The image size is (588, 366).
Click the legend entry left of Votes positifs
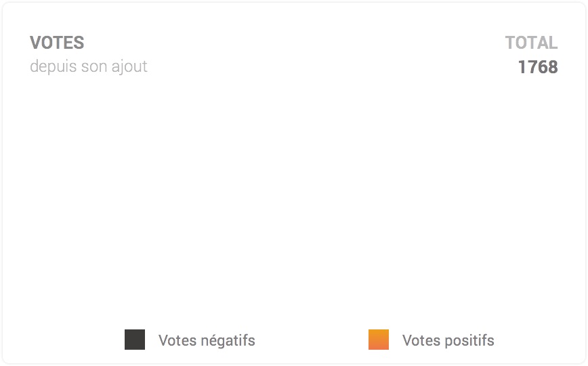(190, 340)
